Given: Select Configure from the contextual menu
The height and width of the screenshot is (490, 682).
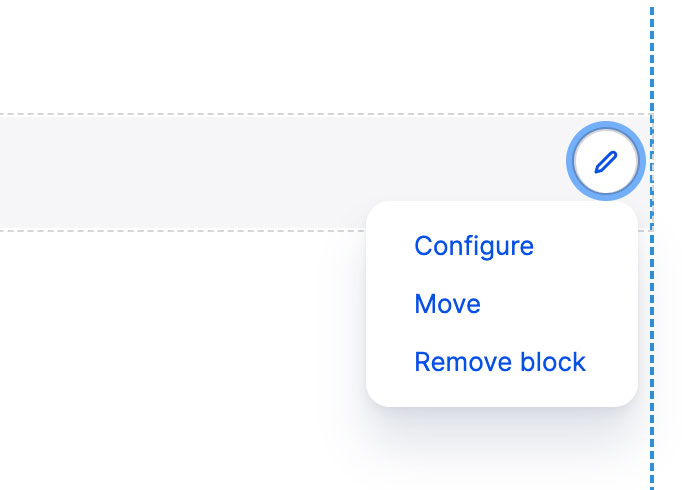Looking at the screenshot, I should [x=474, y=246].
